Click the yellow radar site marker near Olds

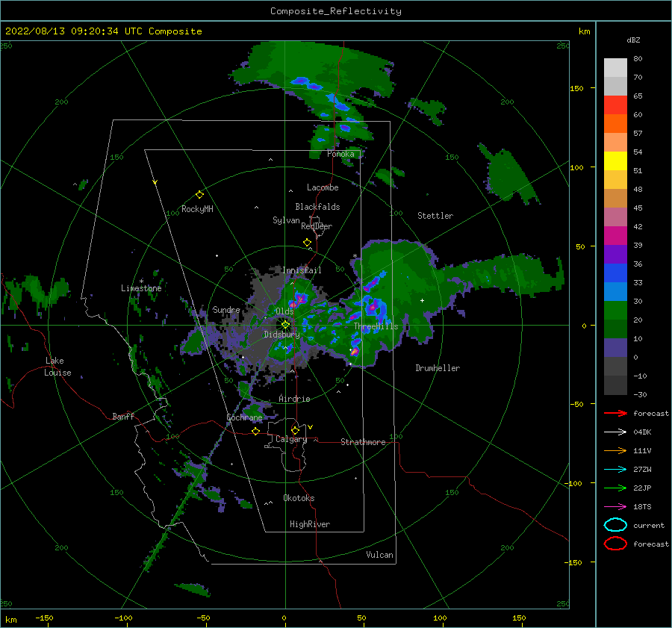(285, 325)
